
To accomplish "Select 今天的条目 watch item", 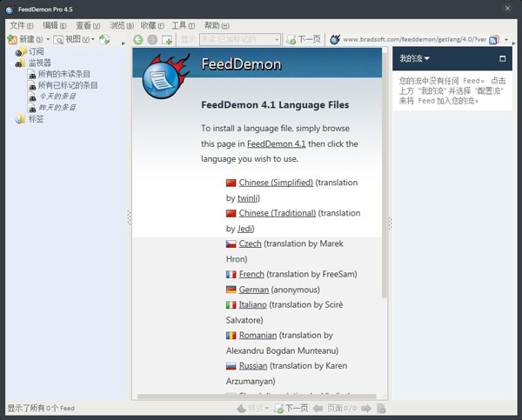I will click(57, 97).
